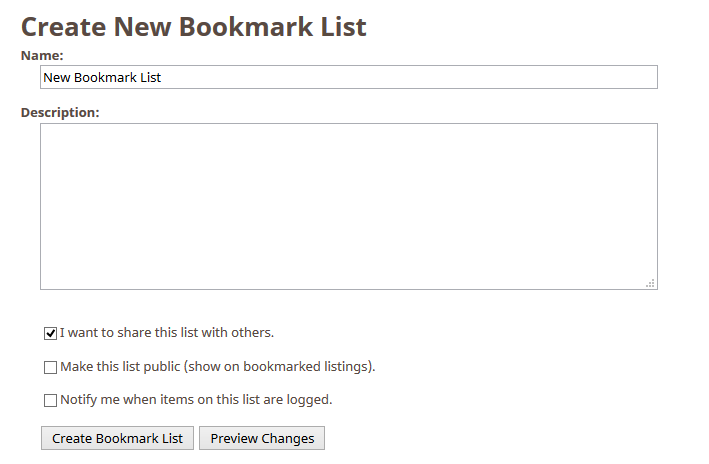Screen dimensions: 709x464
Task: Click the resize grip of the Description box
Action: (x=650, y=284)
